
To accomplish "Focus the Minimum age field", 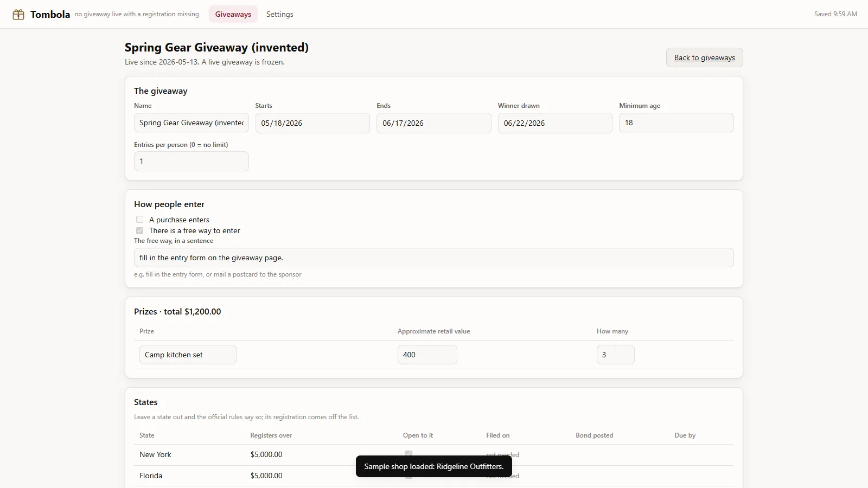I will (676, 123).
